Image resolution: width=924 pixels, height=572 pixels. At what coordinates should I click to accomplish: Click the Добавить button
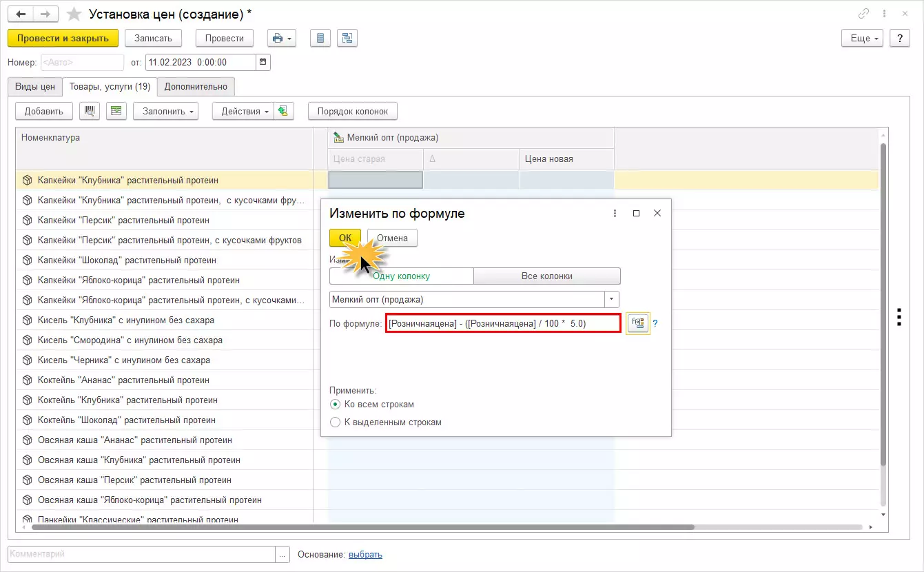(x=44, y=111)
